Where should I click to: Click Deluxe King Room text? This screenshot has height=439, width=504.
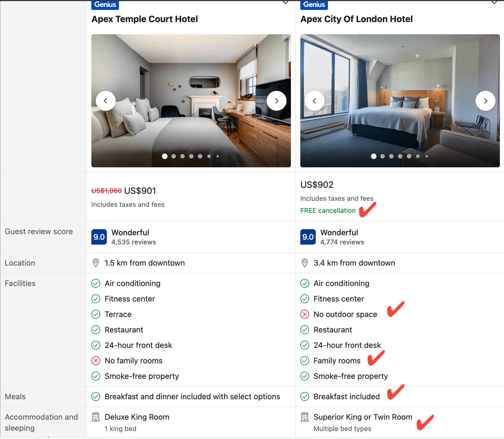point(137,417)
